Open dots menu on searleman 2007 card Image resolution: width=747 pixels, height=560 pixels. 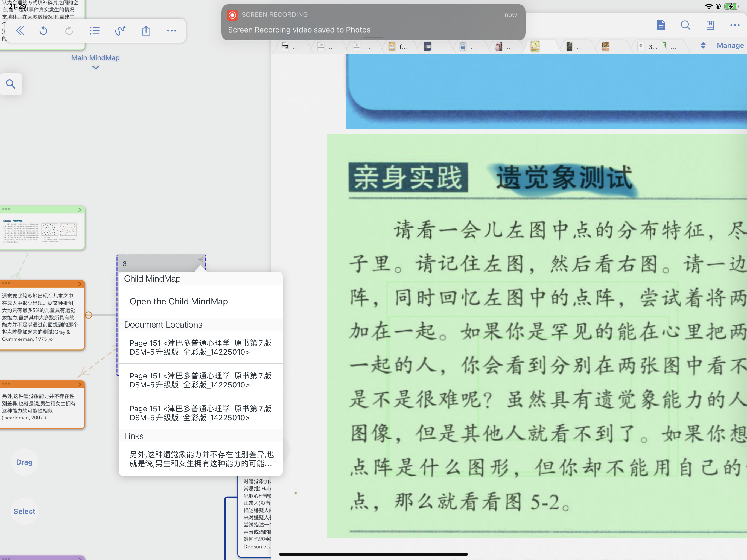pyautogui.click(x=6, y=384)
